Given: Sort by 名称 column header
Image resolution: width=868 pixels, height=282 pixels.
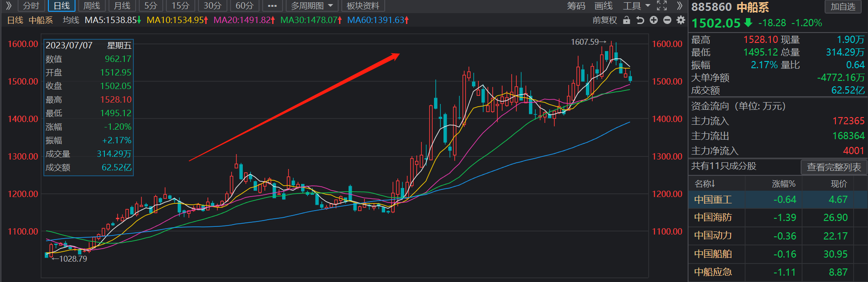Looking at the screenshot, I should 705,184.
